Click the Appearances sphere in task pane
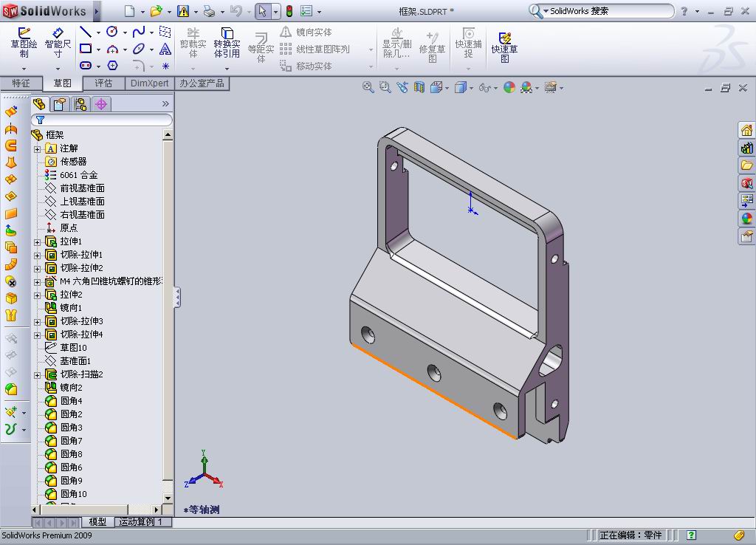The image size is (756, 545). coord(746,219)
